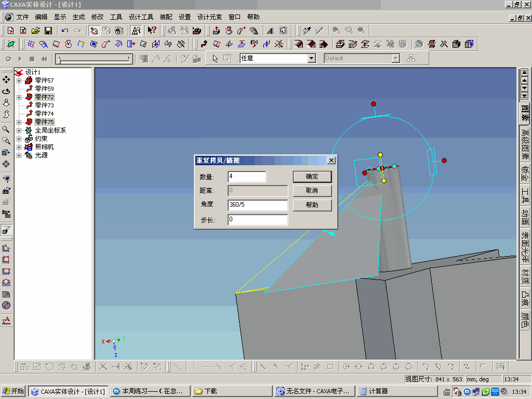Click the Open folder icon
This screenshot has height=399, width=532.
click(36, 31)
